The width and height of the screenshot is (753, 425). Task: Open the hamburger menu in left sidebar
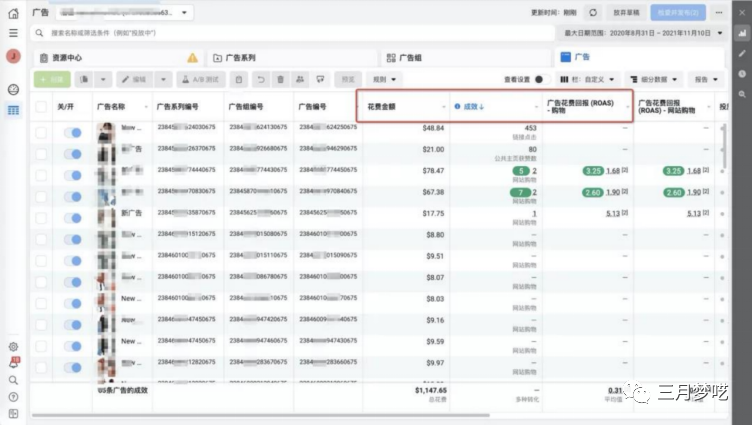(x=13, y=33)
